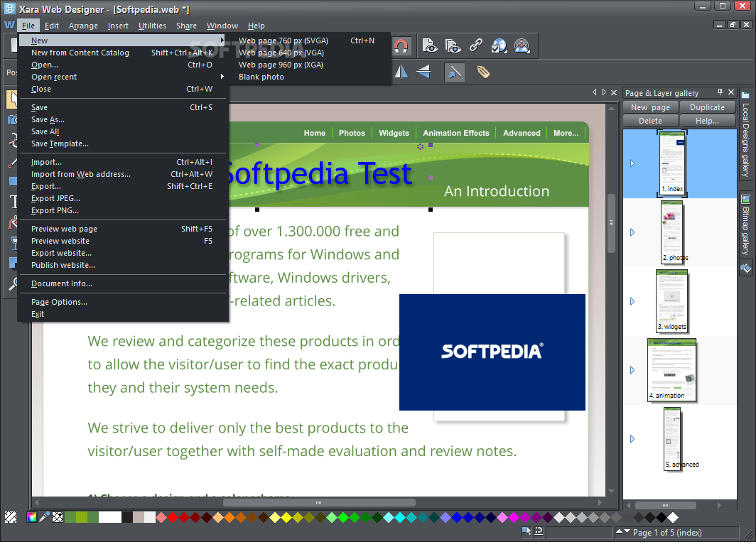This screenshot has height=542, width=756.
Task: Click the page up/down arrows in status bar
Action: [623, 531]
